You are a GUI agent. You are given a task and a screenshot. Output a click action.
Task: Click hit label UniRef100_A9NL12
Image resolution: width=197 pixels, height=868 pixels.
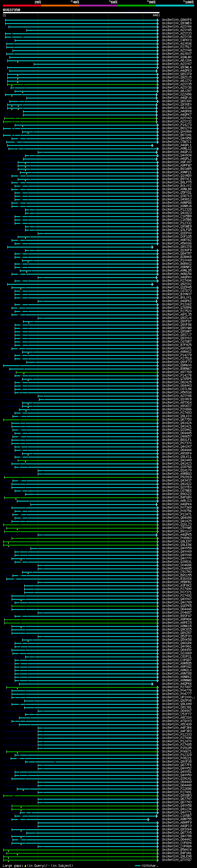point(177,149)
